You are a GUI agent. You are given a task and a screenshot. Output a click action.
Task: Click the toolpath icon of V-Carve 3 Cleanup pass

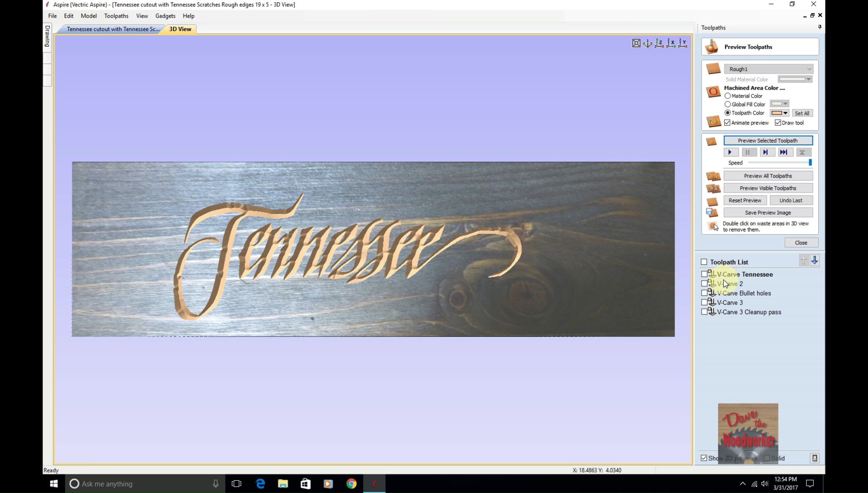pos(712,312)
